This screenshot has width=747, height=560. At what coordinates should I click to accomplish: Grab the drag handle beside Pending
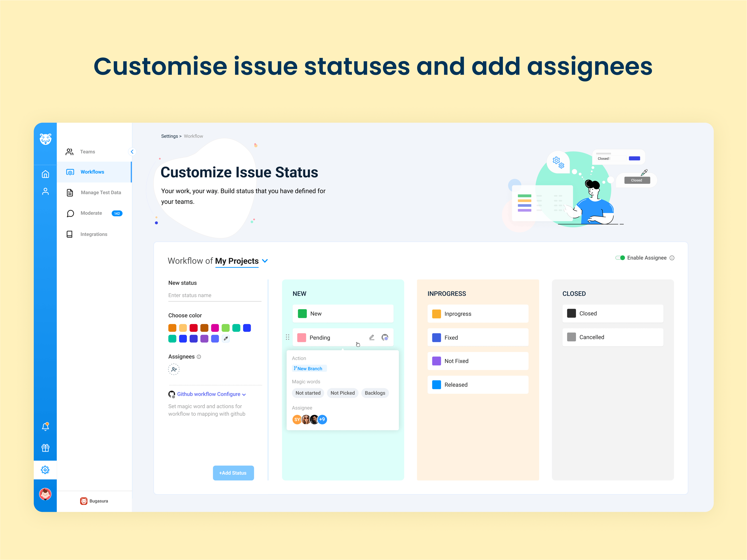[x=287, y=337]
